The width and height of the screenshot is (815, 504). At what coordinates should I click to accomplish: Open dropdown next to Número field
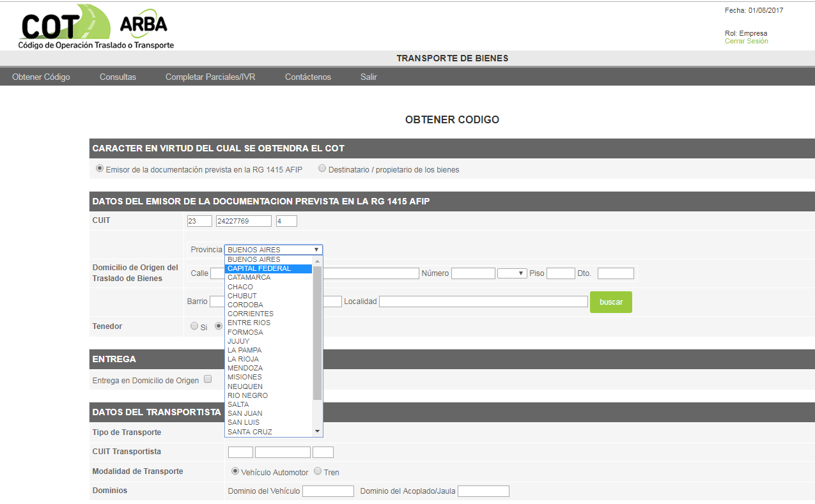[x=512, y=273]
